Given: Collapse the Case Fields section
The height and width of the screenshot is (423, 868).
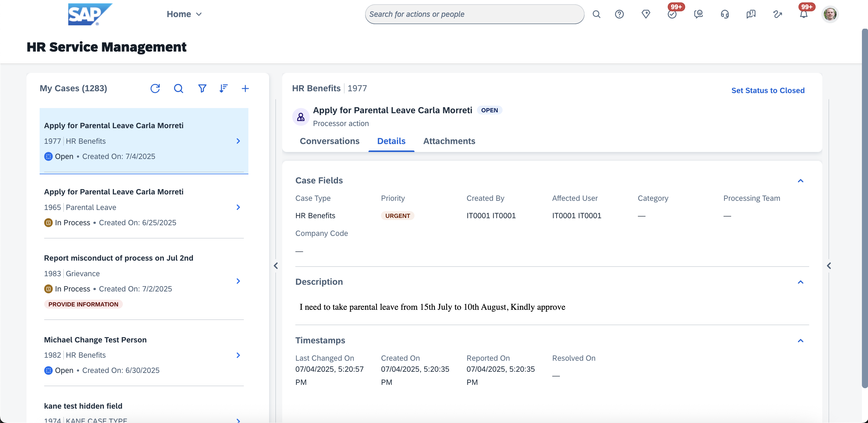Looking at the screenshot, I should 801,181.
